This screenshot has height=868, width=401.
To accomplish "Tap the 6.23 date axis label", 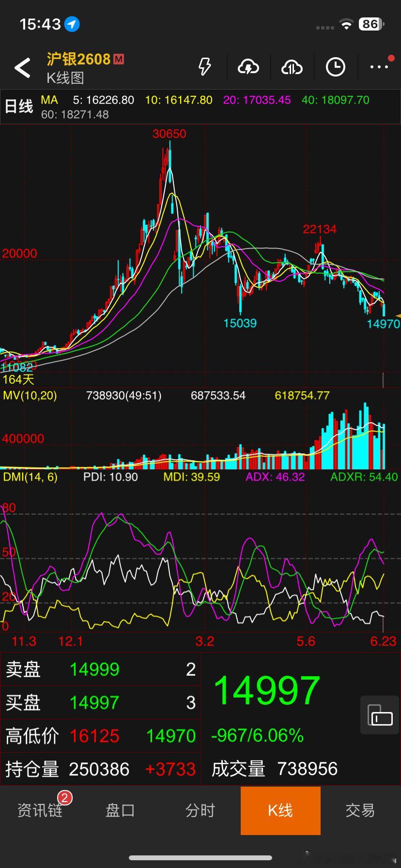I will pyautogui.click(x=384, y=641).
